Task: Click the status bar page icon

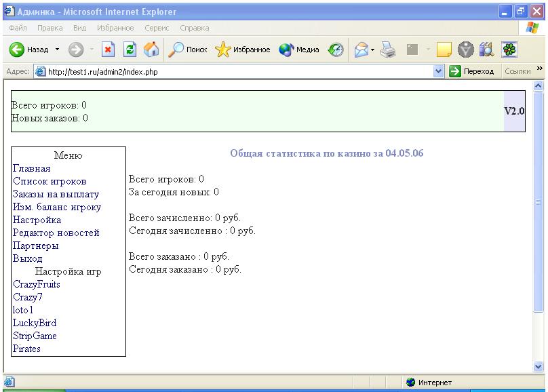Action: point(9,382)
